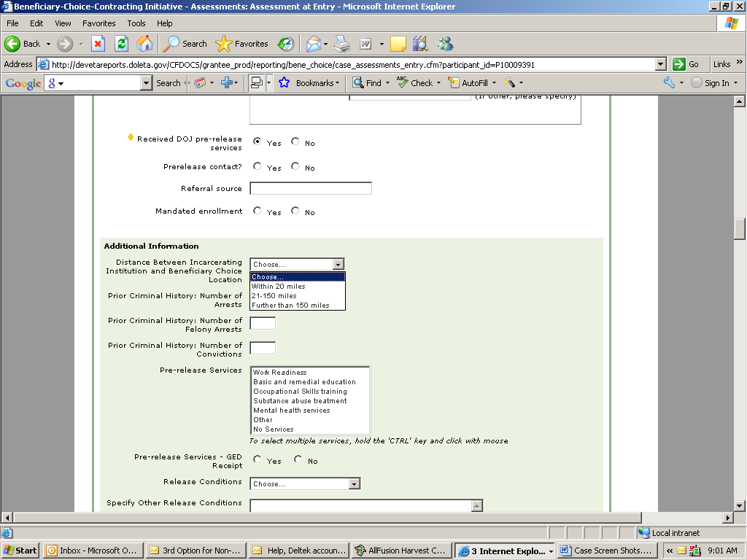This screenshot has width=747, height=560.
Task: Open the Home page icon
Action: 144,44
